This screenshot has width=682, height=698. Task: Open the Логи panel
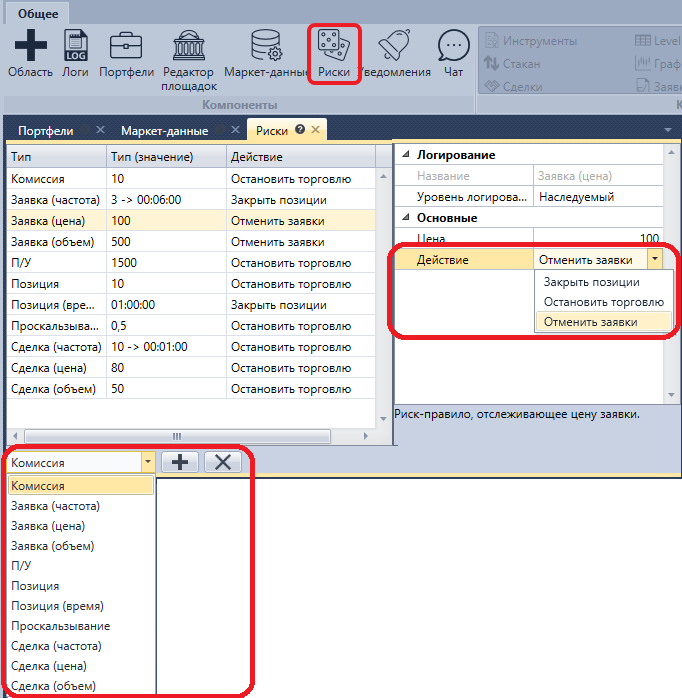coord(75,53)
